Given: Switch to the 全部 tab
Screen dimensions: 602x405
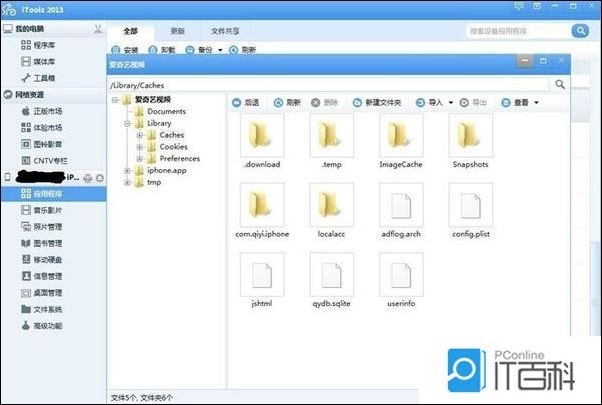Looking at the screenshot, I should 131,31.
